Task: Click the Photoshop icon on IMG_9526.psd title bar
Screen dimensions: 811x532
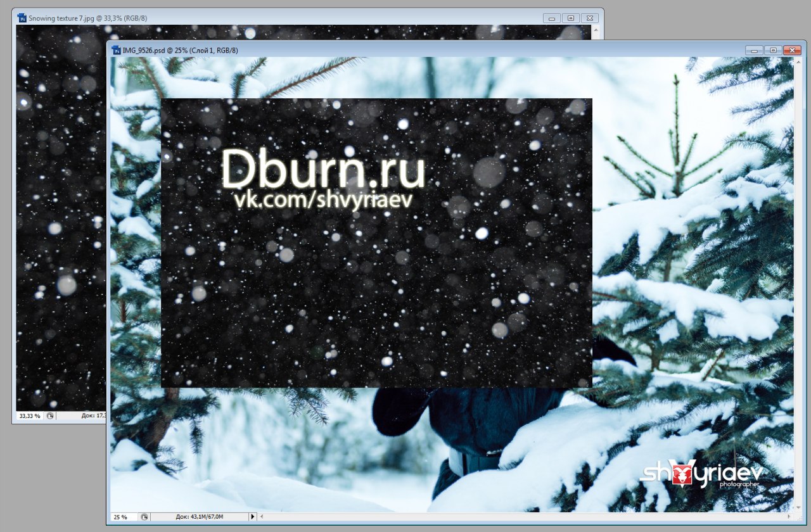Action: (116, 50)
